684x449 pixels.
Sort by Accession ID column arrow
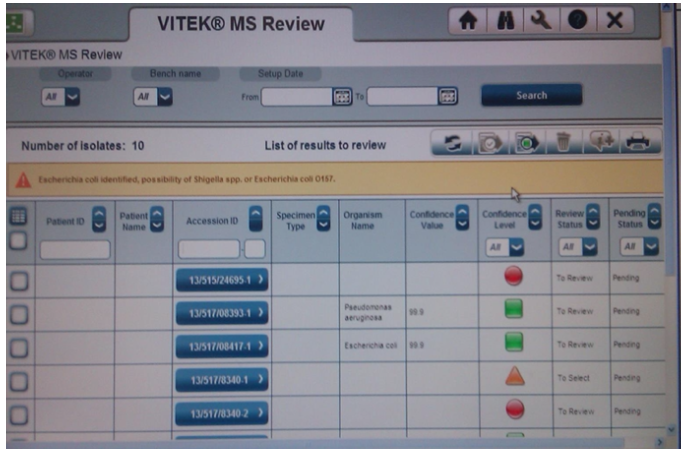(x=256, y=219)
